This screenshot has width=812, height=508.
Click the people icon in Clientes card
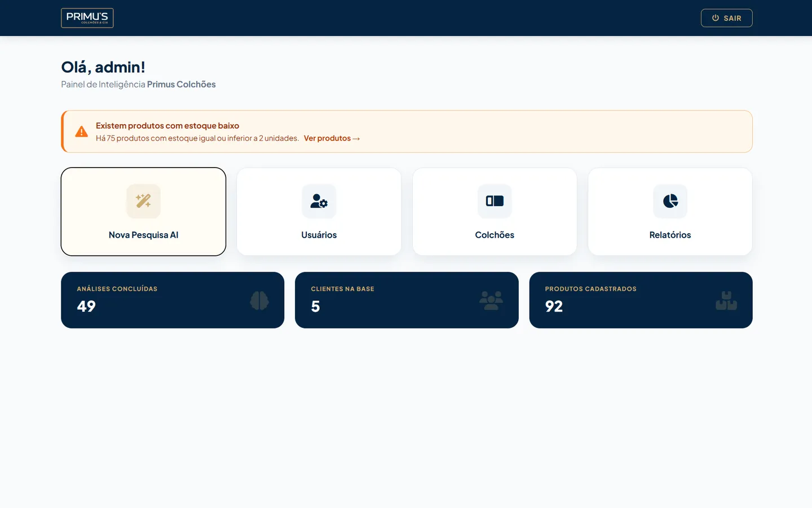[491, 300]
